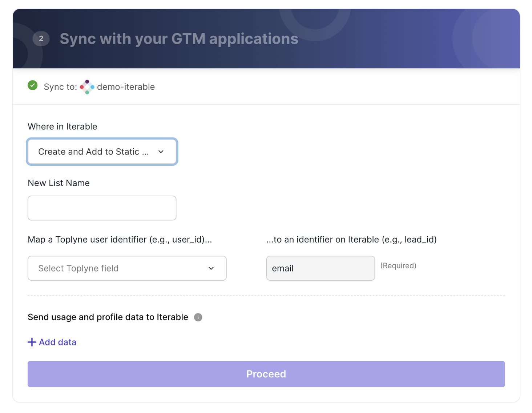Click the email identifier field
This screenshot has height=413, width=532.
click(321, 268)
